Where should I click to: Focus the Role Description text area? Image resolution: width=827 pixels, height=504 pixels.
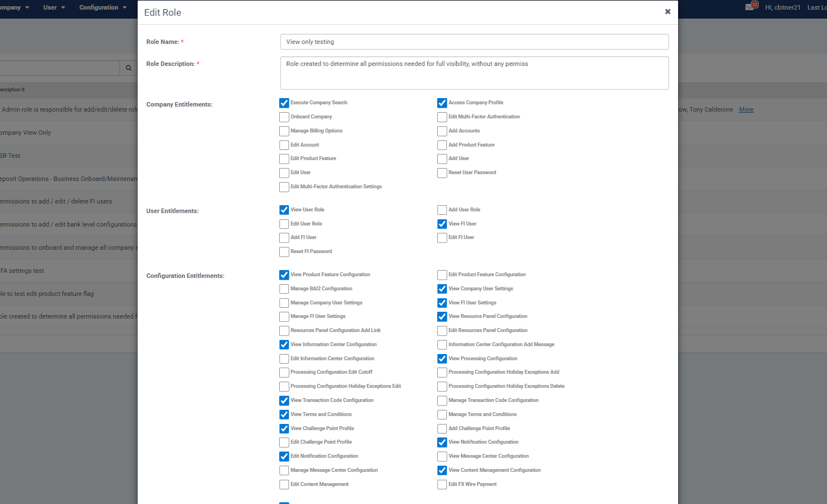click(474, 73)
